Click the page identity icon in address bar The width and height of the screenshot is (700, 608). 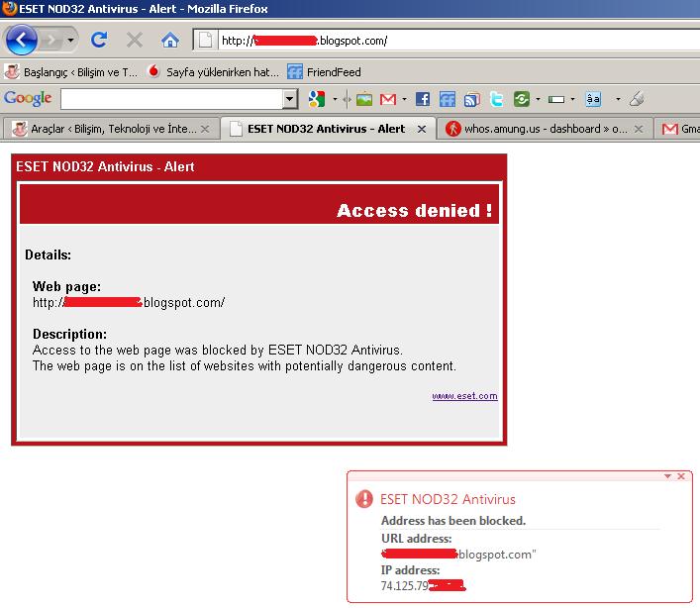point(205,41)
